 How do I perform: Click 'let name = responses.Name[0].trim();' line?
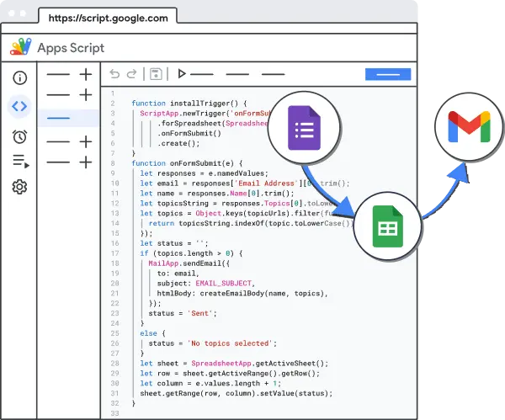coord(217,194)
